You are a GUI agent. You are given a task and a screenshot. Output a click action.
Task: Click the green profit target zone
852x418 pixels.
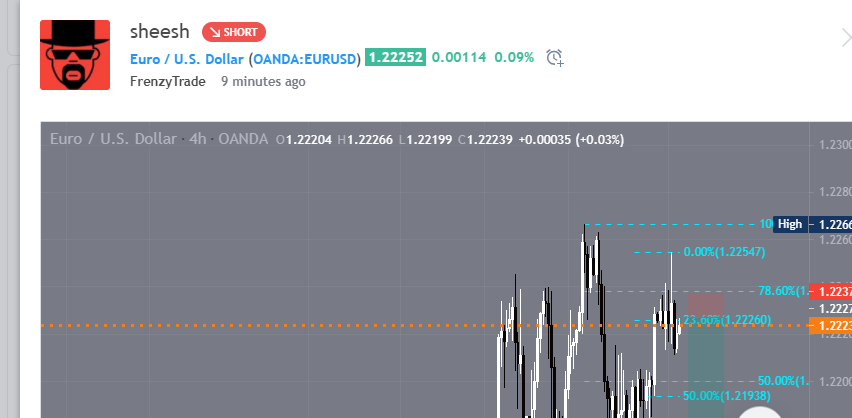click(705, 370)
